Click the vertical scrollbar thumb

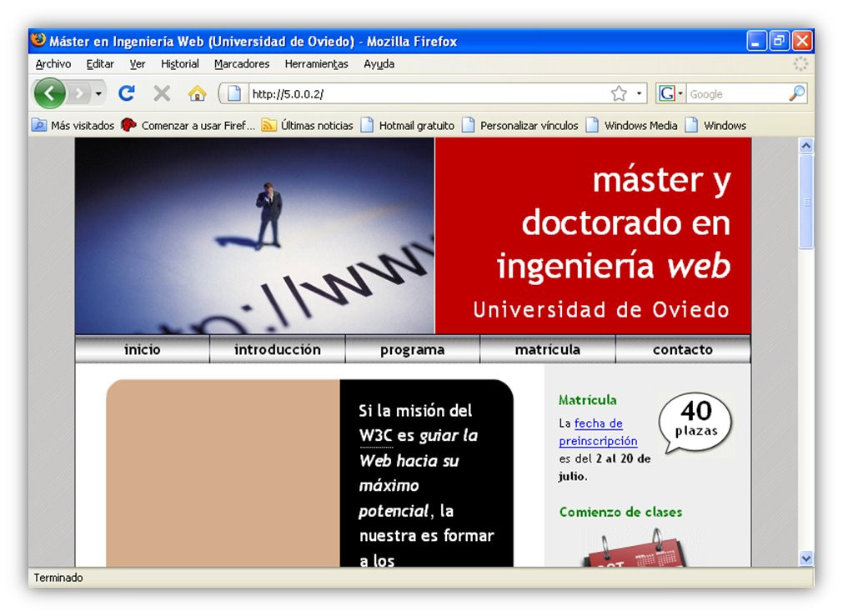point(806,202)
